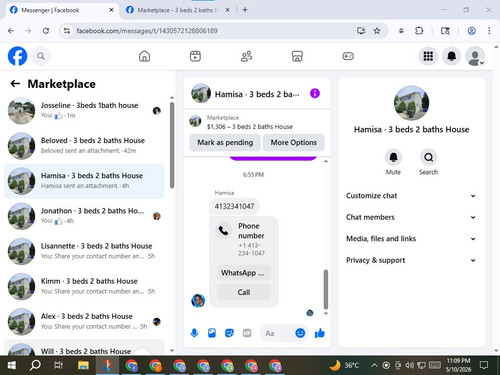This screenshot has height=375, width=500.
Task: Open Lisannette 3 beds 2 baths chat
Action: click(x=84, y=251)
